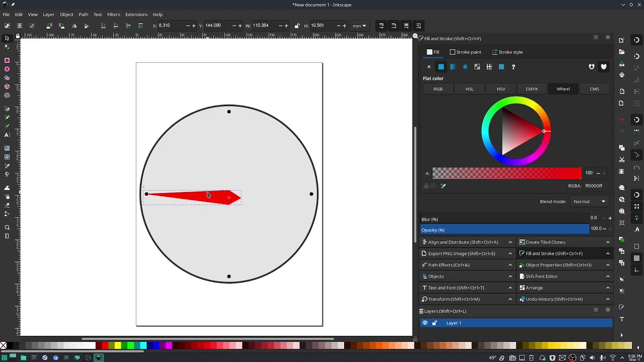Viewport: 644px width, 362px height.
Task: Toggle Layer 1 lock icon
Action: (435, 323)
